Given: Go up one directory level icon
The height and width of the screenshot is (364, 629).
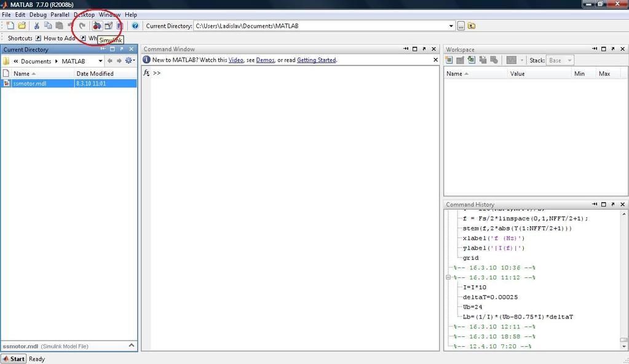Looking at the screenshot, I should pos(472,26).
